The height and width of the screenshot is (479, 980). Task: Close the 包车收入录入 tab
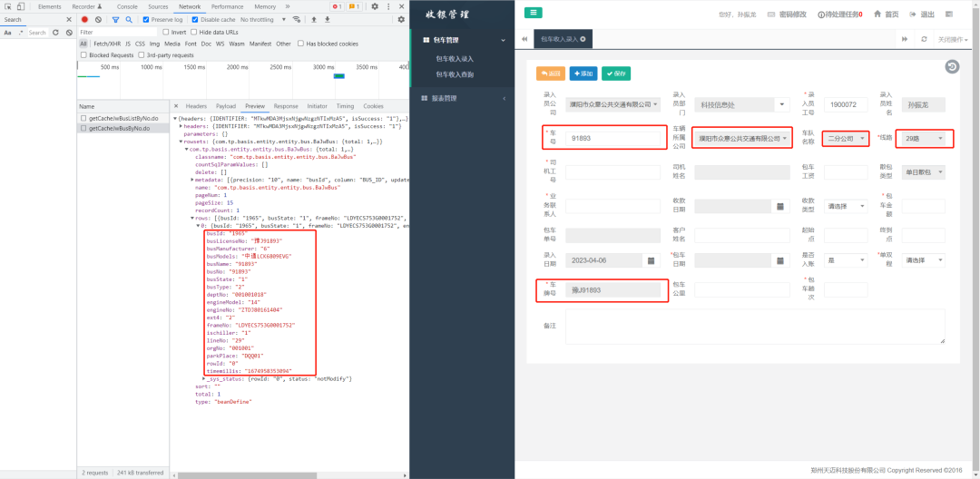[583, 39]
